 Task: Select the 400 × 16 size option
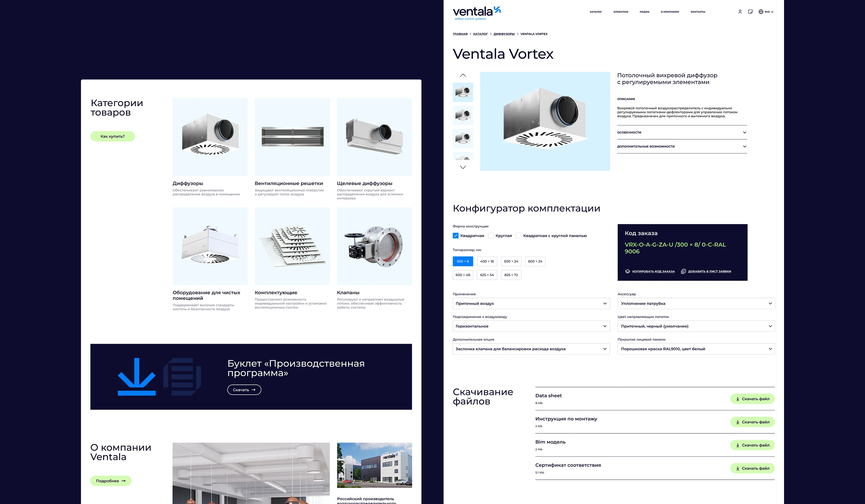click(x=487, y=261)
